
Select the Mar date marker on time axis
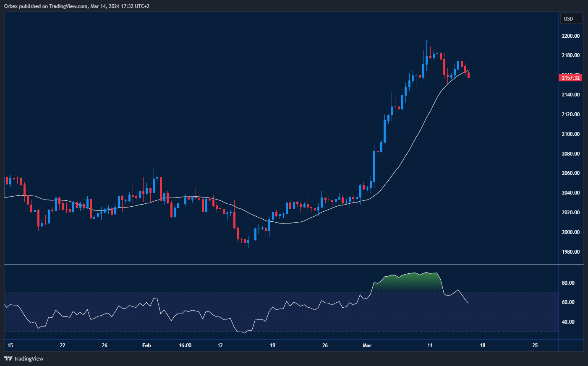pos(367,345)
